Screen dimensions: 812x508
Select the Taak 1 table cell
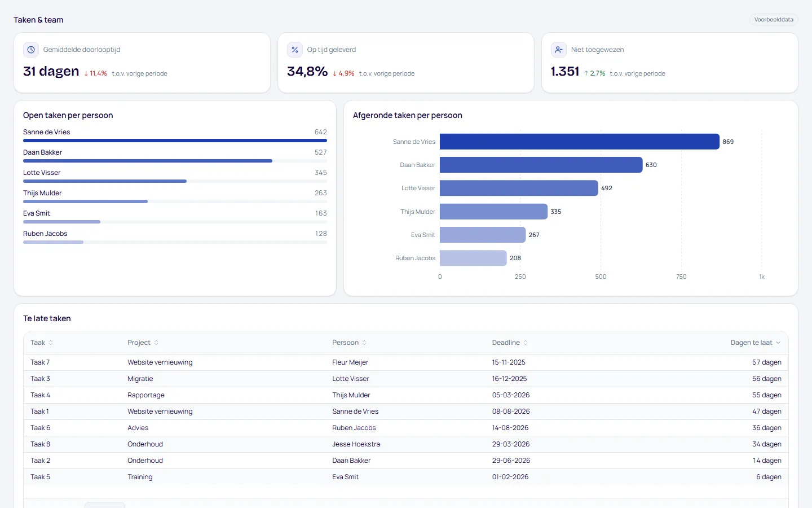(39, 411)
